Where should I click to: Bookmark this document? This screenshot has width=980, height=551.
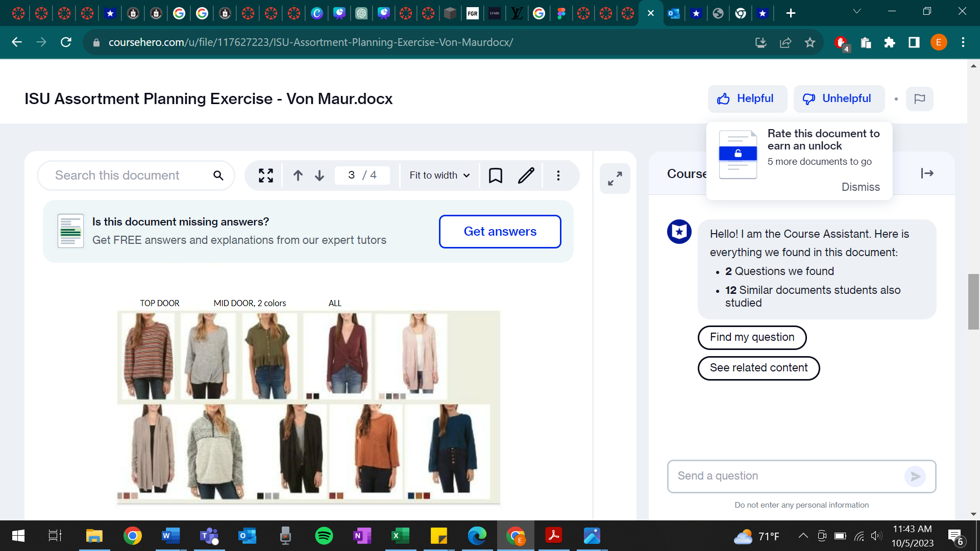(x=496, y=176)
